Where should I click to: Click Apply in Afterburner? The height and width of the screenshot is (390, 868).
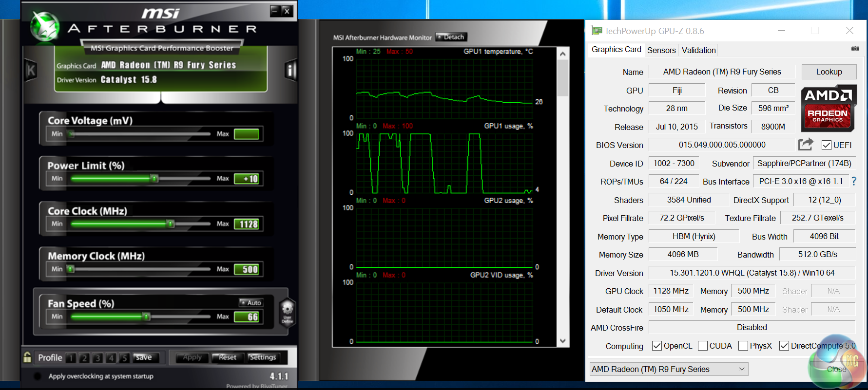click(192, 357)
